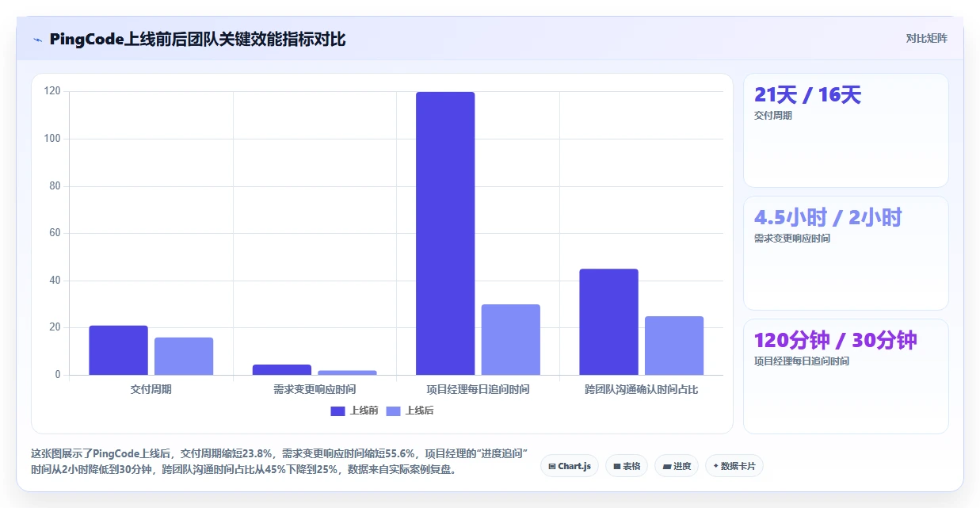Click the 上线后 bar for 项目经理每日追问时间

tap(510, 340)
